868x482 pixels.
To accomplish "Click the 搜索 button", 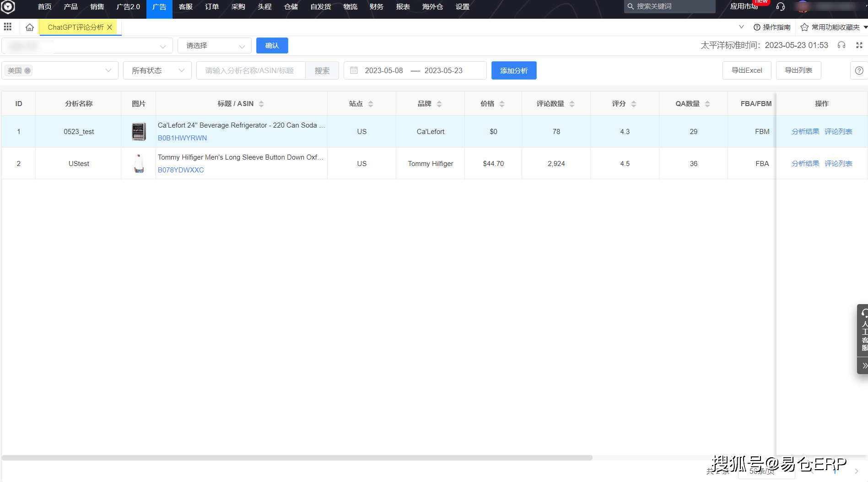I will point(322,70).
